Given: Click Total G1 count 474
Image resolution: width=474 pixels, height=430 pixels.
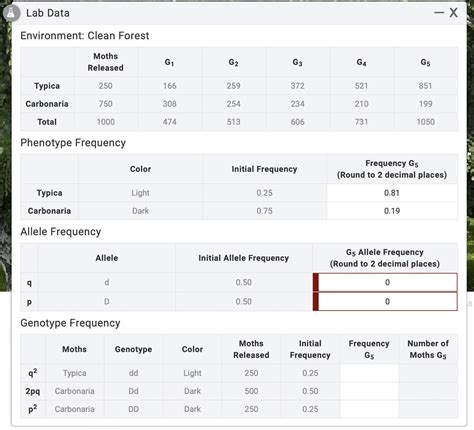Looking at the screenshot, I should (x=169, y=122).
